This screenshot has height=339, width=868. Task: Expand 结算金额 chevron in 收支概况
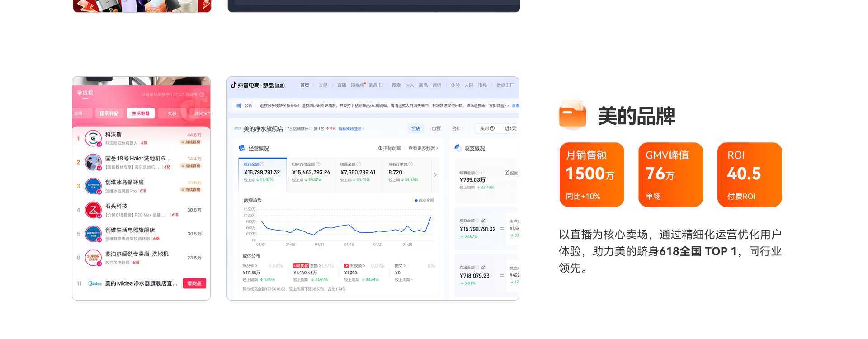(481, 173)
